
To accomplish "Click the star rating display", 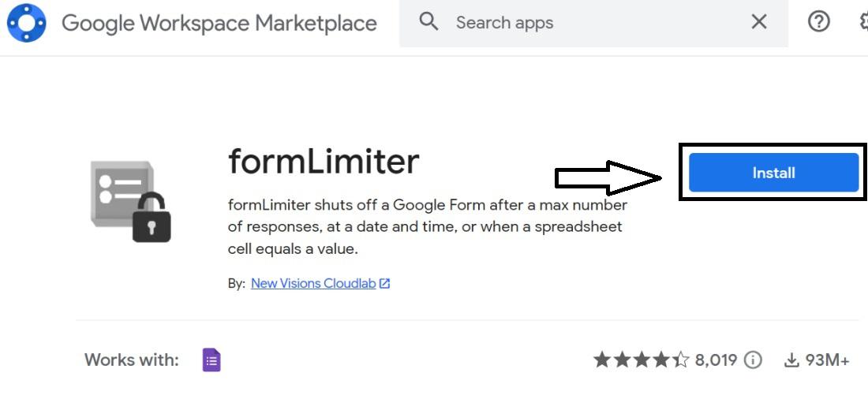I will click(x=641, y=360).
